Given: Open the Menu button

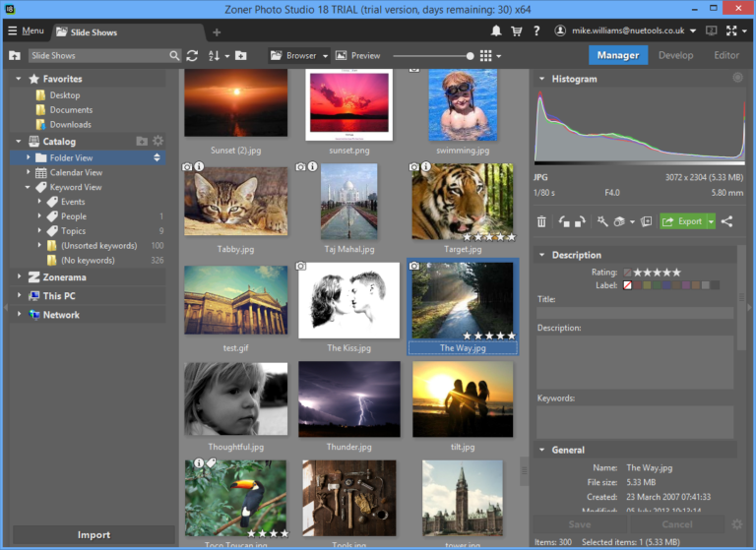Looking at the screenshot, I should (26, 31).
